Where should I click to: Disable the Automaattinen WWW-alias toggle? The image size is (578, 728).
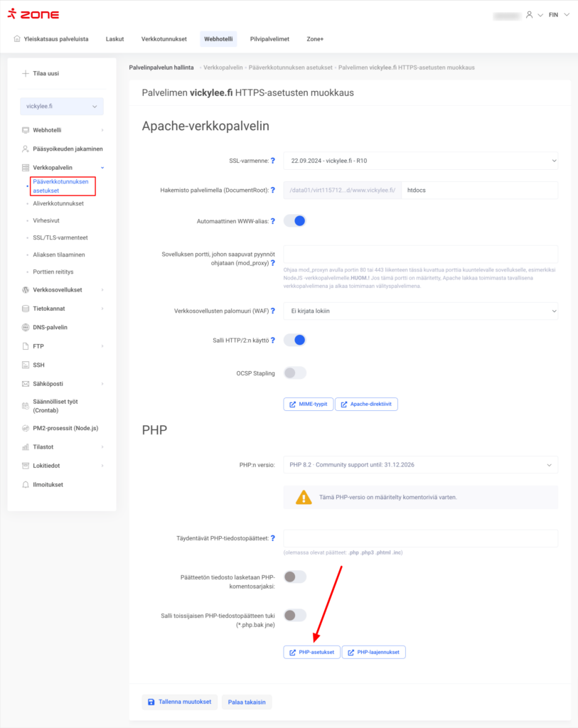click(x=294, y=221)
